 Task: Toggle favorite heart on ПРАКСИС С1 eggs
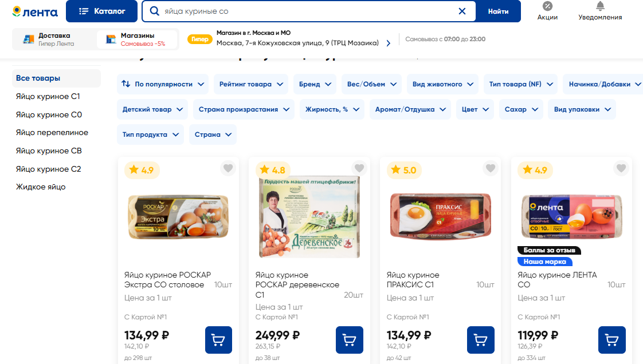(x=491, y=168)
